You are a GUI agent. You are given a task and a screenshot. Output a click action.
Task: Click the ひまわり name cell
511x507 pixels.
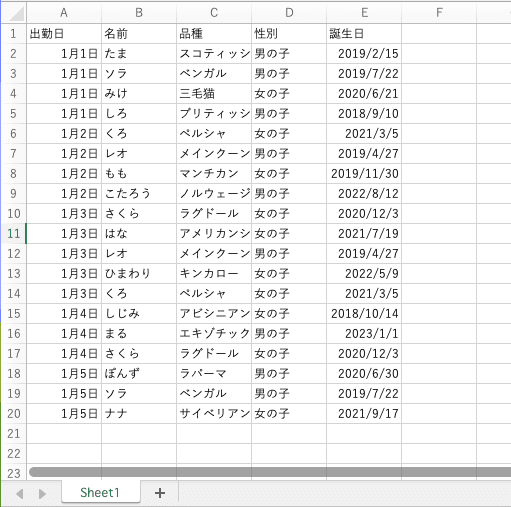coord(139,273)
